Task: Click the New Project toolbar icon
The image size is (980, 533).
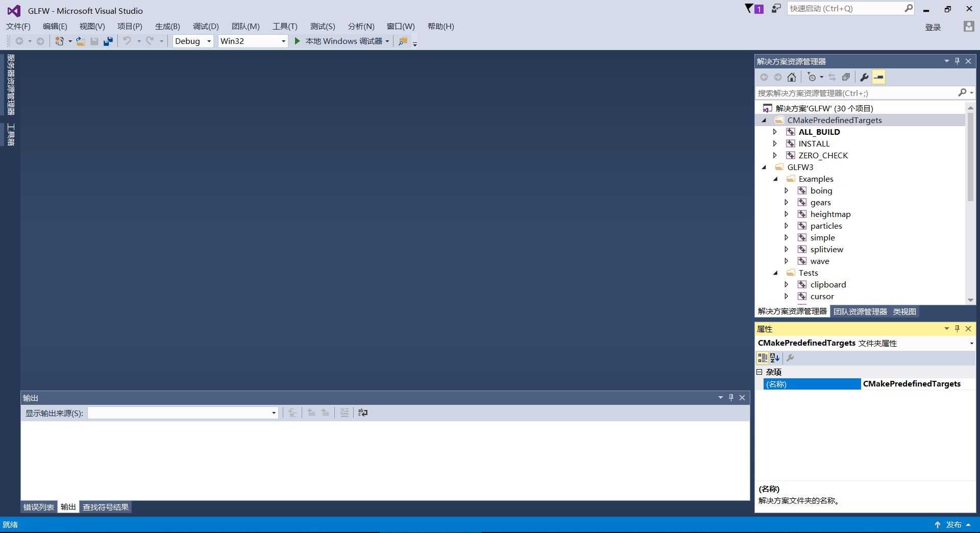Action: 60,41
